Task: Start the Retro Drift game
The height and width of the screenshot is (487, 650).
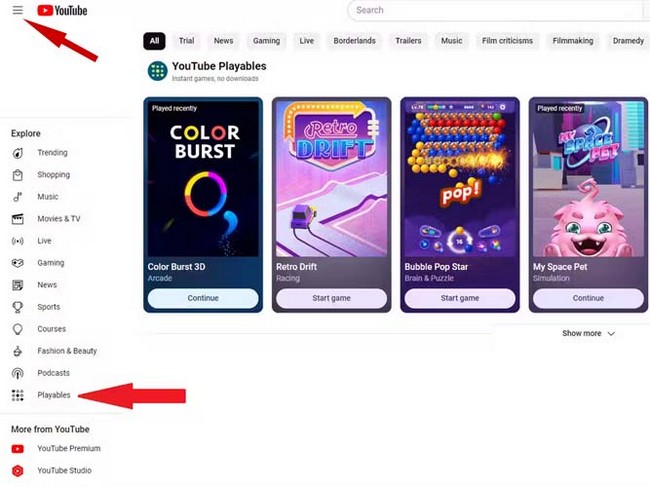Action: (332, 298)
